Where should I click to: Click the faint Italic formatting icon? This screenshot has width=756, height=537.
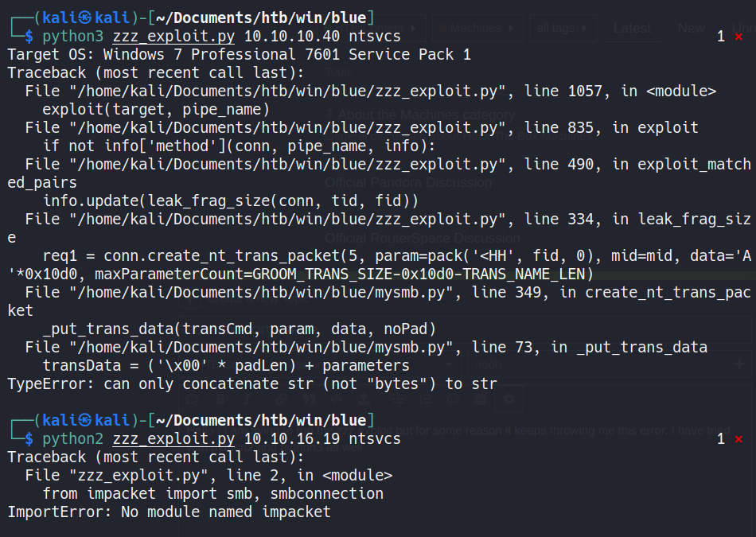coord(247,399)
